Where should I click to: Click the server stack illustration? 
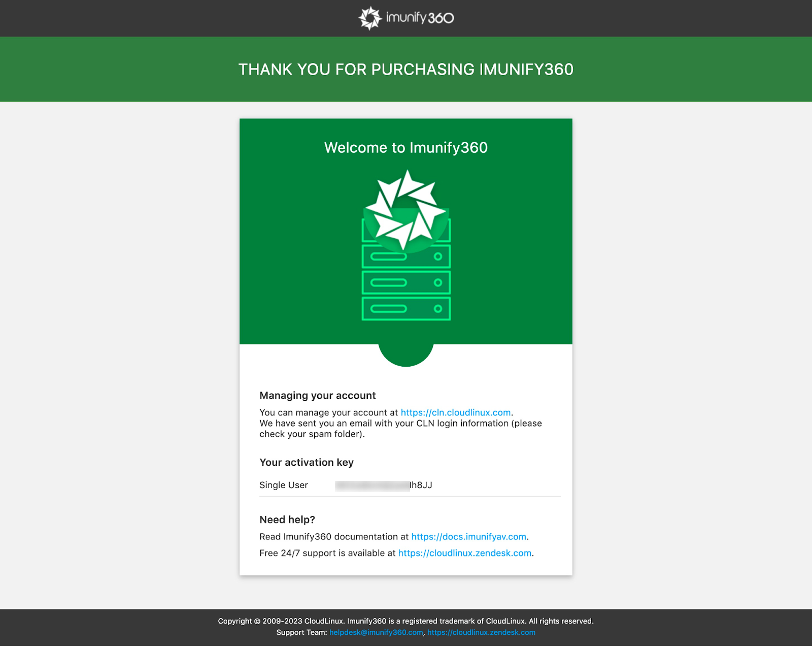(406, 245)
